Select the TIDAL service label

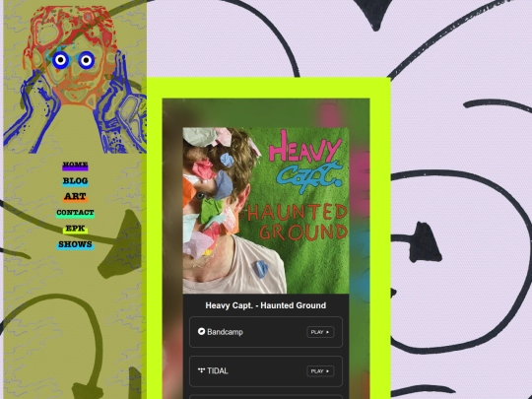(218, 370)
